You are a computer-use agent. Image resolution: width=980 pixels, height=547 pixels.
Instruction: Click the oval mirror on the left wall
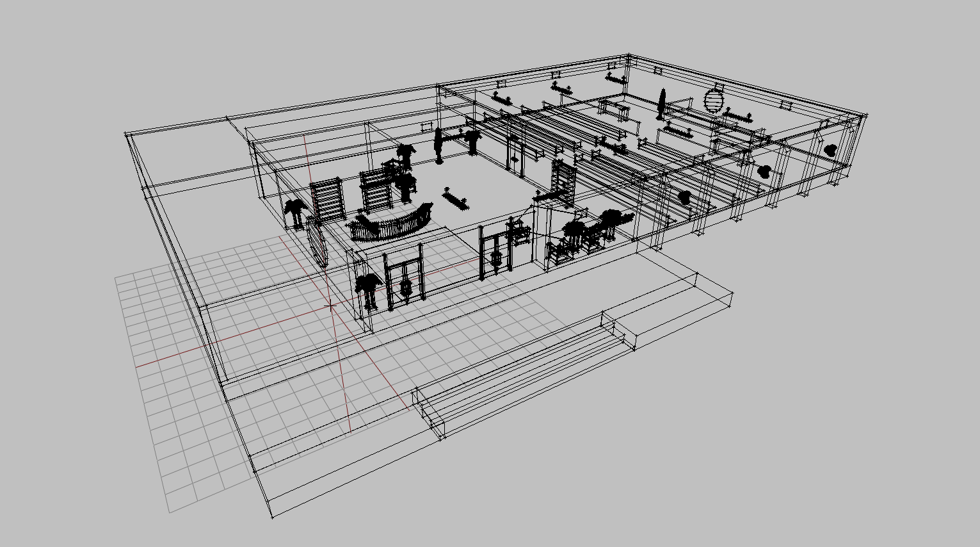[318, 243]
